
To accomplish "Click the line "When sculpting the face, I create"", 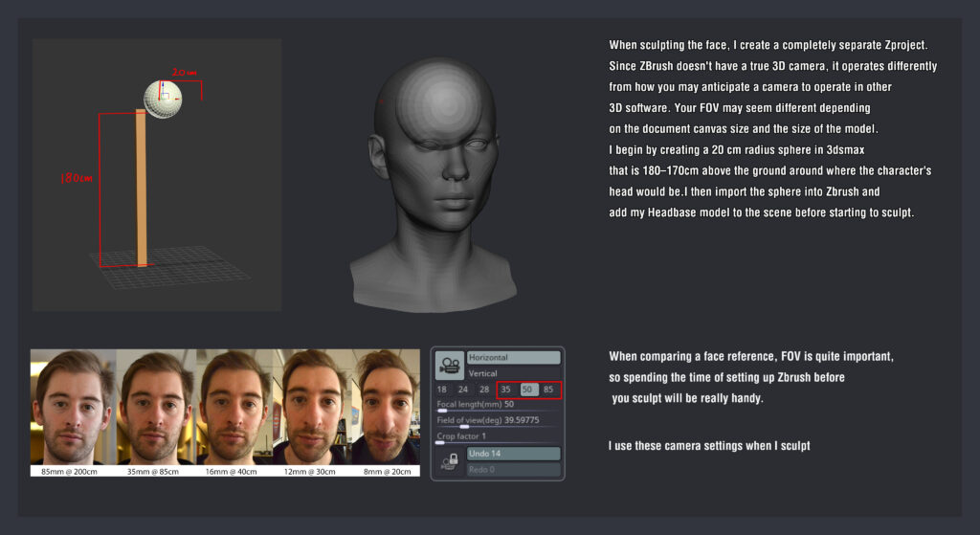I will 768,45.
